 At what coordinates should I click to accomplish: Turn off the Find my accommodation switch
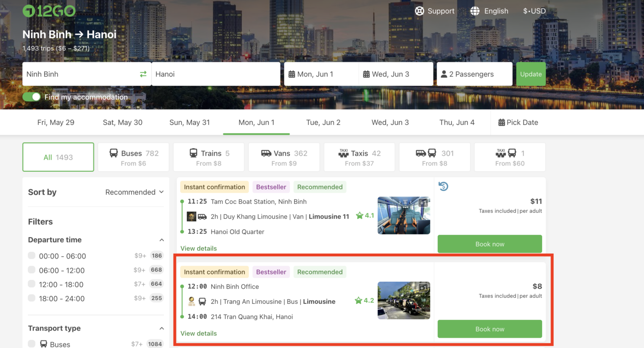click(x=32, y=97)
